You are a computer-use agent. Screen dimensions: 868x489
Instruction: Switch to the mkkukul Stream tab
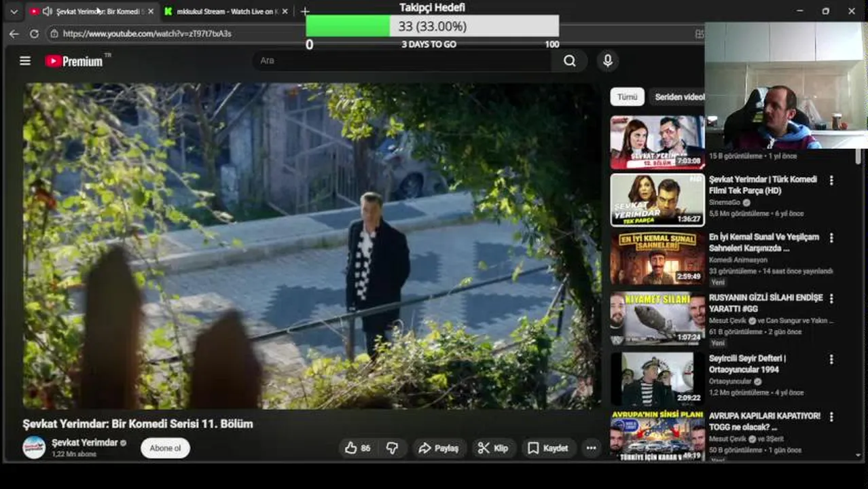tap(227, 12)
